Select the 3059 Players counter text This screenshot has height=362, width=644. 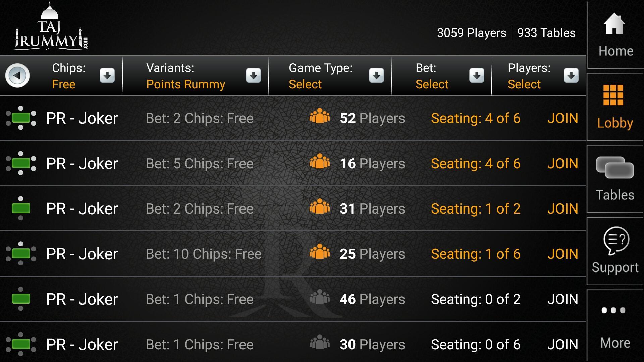[x=471, y=33]
